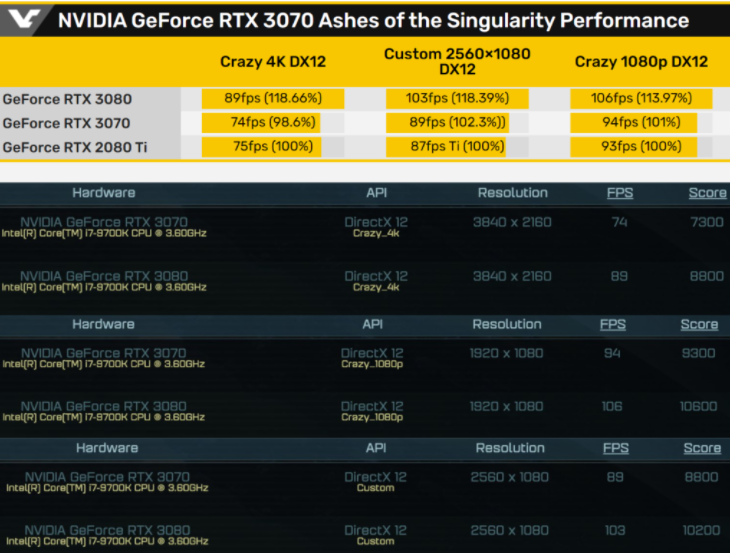
Task: Select the Crazy 4K DX12 column header
Action: coord(273,62)
